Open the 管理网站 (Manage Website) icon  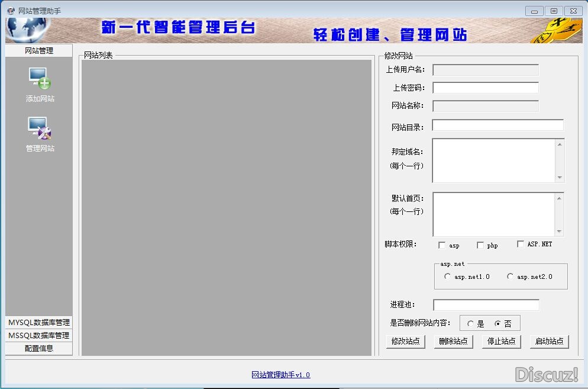pos(40,128)
